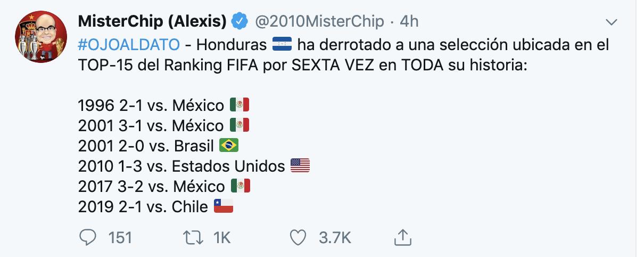
Task: Click the Mexico flag on the 1996 line
Action: pos(240,105)
